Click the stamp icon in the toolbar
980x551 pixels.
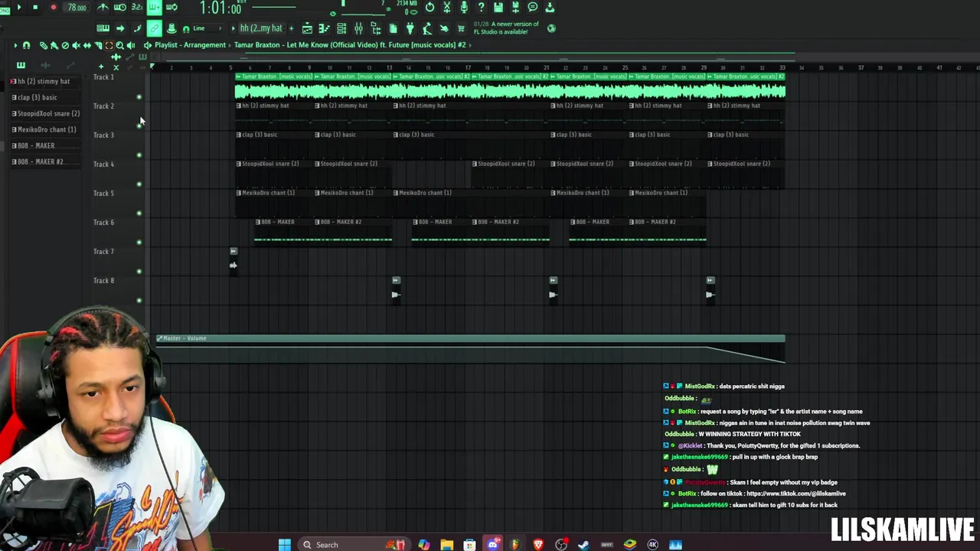[x=171, y=28]
